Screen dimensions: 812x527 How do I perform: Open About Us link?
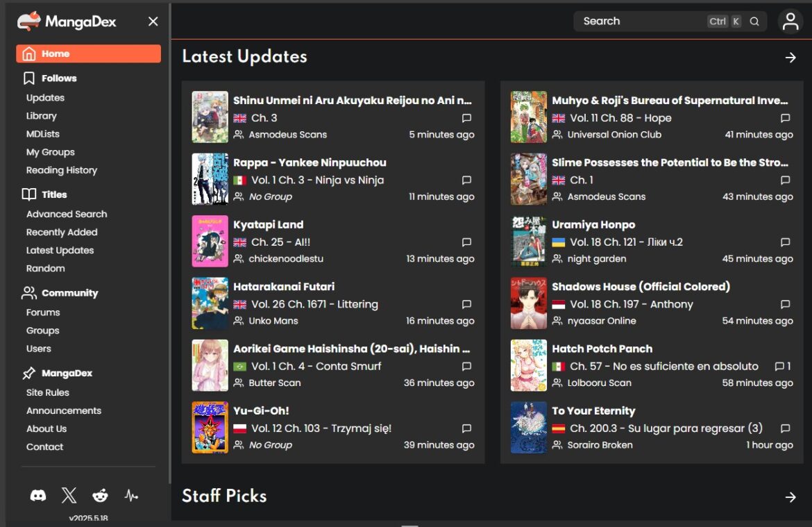point(46,429)
